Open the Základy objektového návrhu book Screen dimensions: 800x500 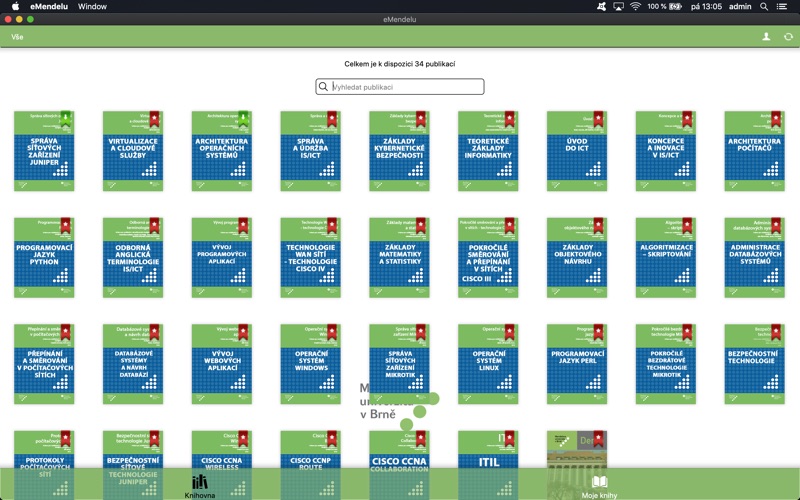tap(577, 258)
